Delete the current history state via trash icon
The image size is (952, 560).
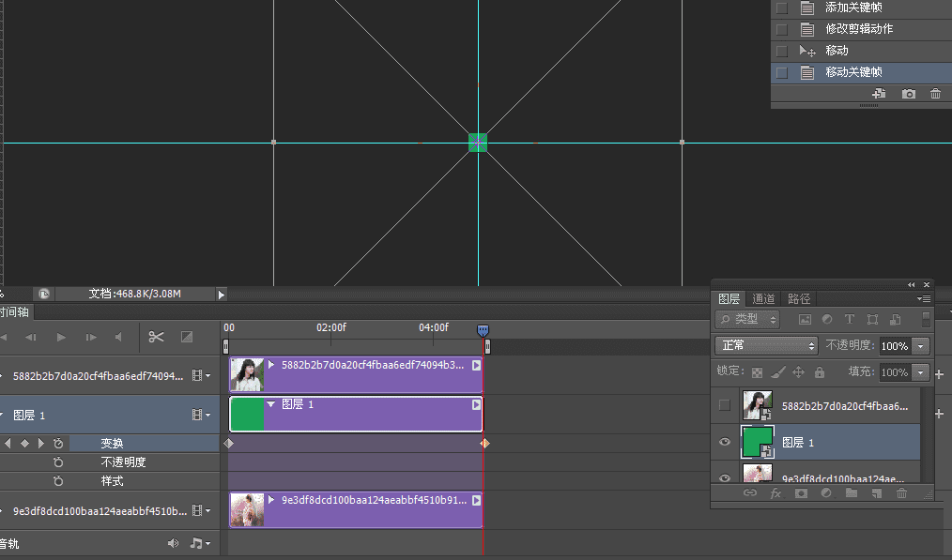coord(935,94)
